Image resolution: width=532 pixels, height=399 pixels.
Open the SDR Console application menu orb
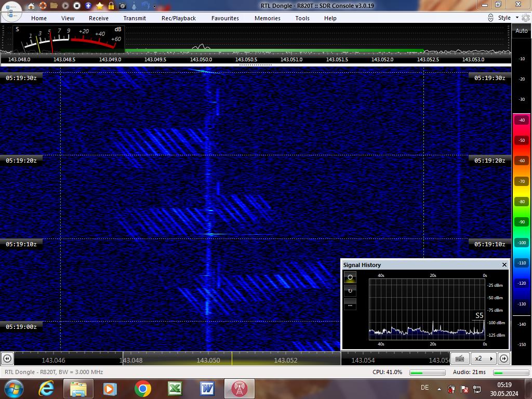[x=11, y=11]
